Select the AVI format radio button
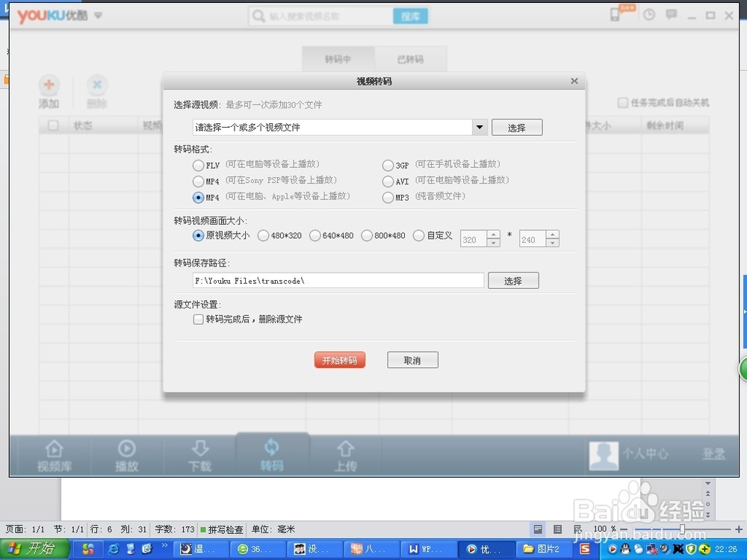The height and width of the screenshot is (560, 747). tap(388, 181)
